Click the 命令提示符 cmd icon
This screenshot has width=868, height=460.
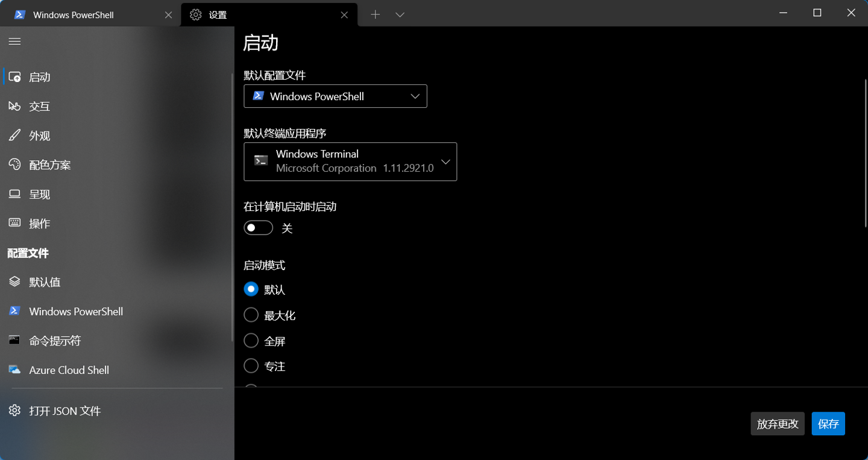(x=14, y=341)
